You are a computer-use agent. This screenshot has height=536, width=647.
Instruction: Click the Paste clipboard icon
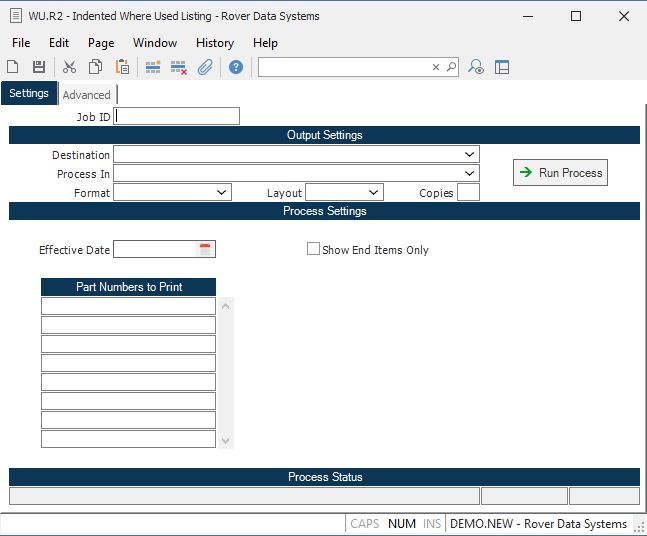(122, 67)
